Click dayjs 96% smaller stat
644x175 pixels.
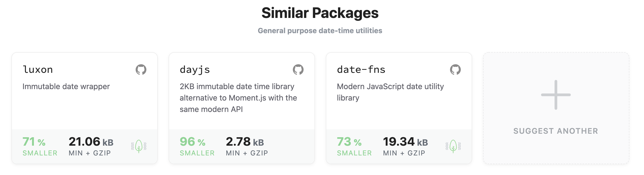tap(197, 146)
